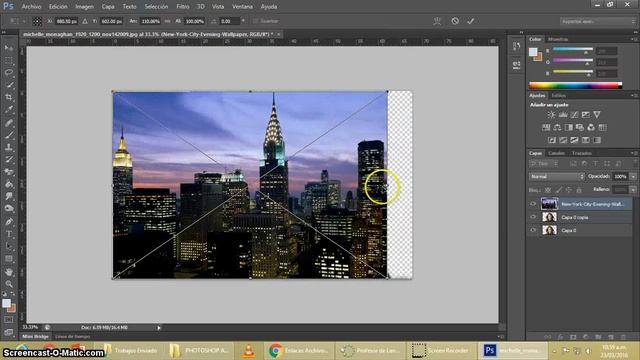The height and width of the screenshot is (360, 640).
Task: Select the Horizontal Type tool
Action: [x=9, y=234]
